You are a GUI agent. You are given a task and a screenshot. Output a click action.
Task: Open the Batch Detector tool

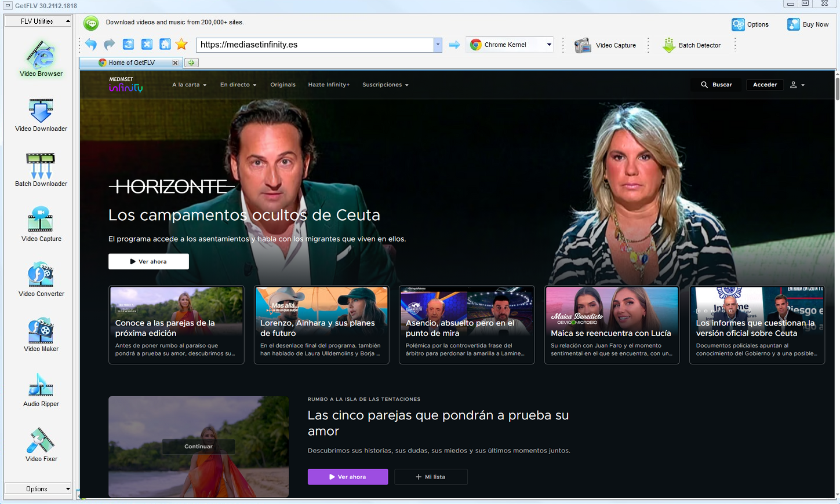[692, 45]
